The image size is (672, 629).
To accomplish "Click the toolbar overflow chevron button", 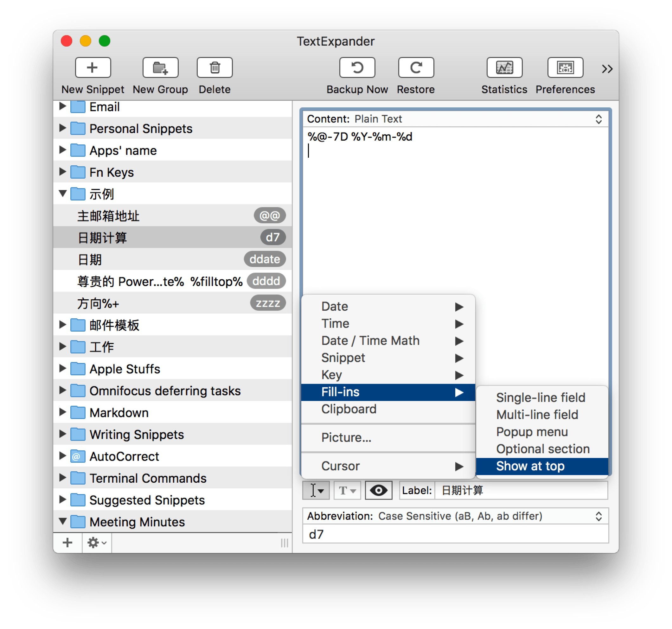I will click(x=607, y=69).
